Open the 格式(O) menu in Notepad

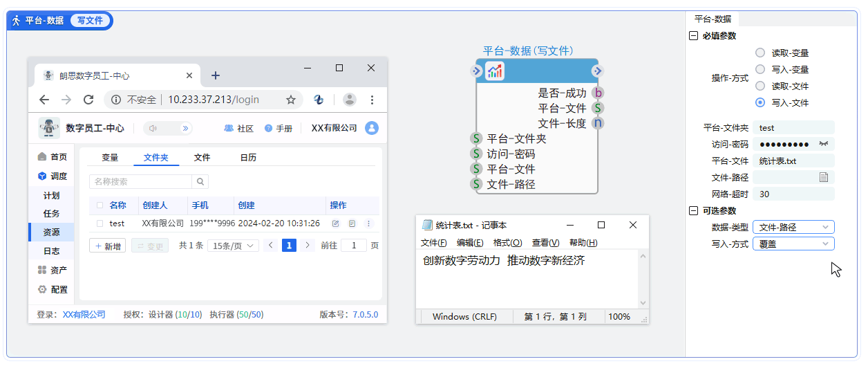[x=507, y=243]
